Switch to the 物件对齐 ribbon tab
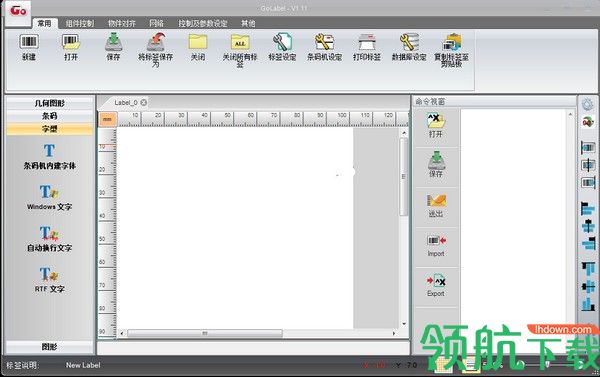The height and width of the screenshot is (377, 600). 122,23
